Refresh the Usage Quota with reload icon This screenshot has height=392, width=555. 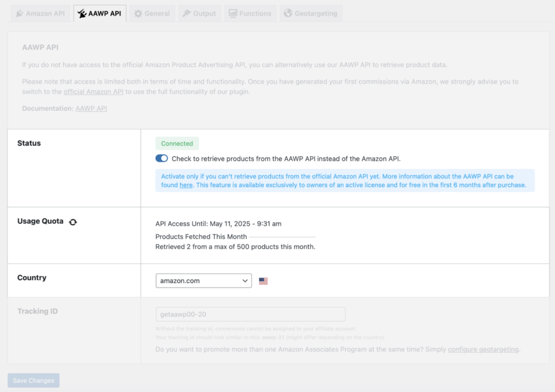tap(73, 222)
